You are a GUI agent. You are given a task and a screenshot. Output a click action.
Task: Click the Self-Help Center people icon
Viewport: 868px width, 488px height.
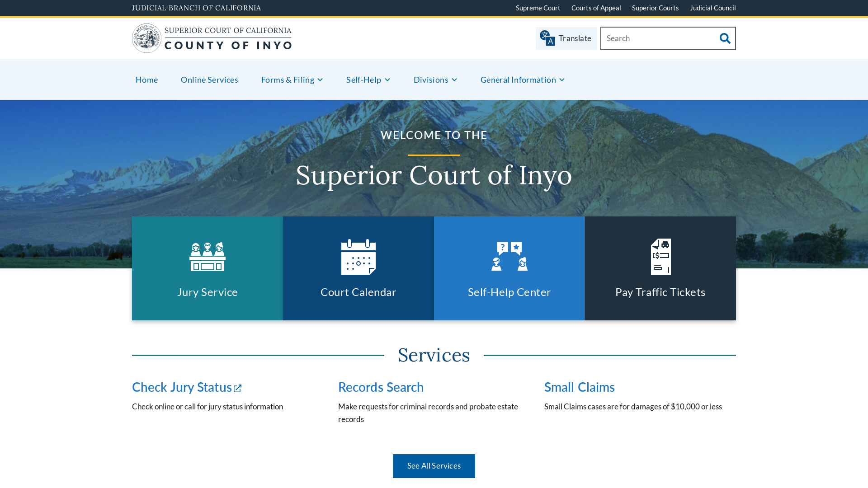pos(509,257)
